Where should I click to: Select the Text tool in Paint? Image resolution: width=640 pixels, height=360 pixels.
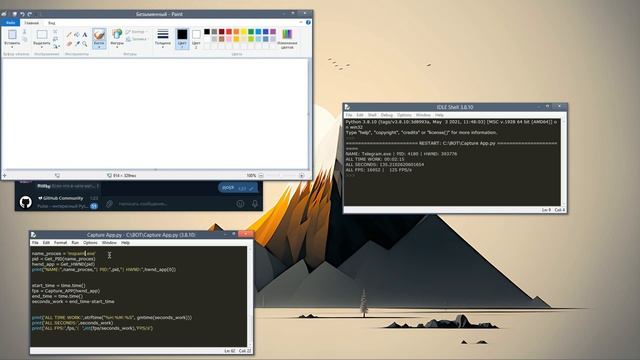[x=84, y=35]
